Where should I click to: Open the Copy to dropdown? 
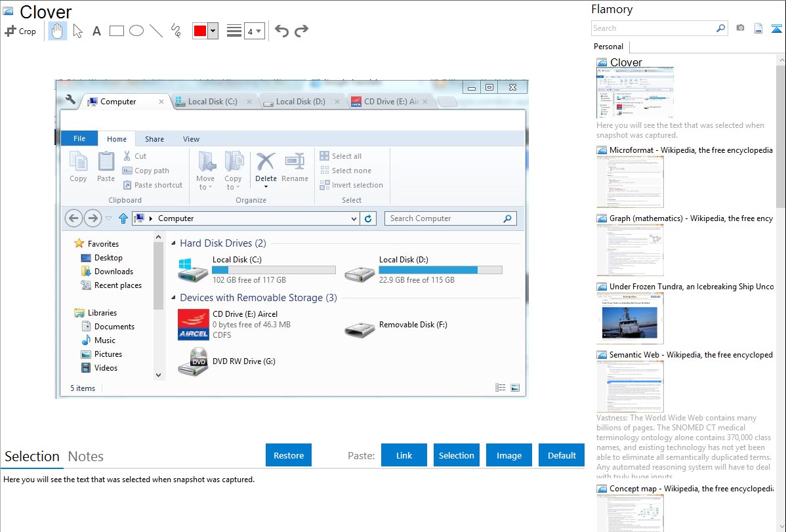[x=233, y=171]
